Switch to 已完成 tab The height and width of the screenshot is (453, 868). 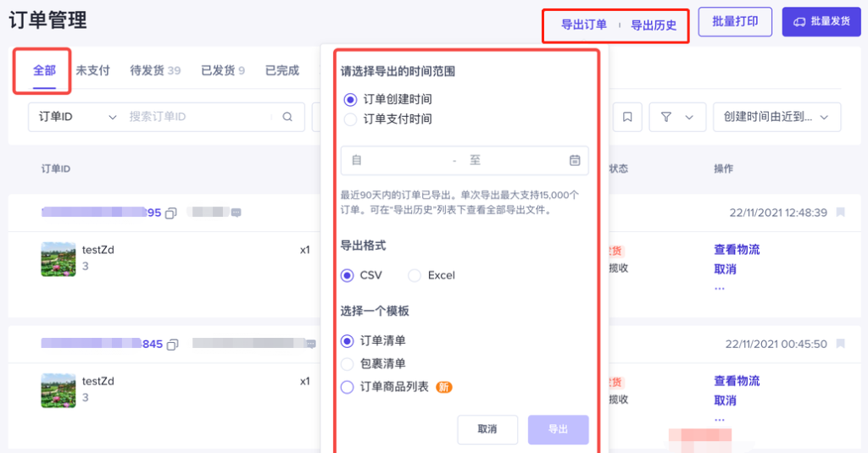(281, 71)
